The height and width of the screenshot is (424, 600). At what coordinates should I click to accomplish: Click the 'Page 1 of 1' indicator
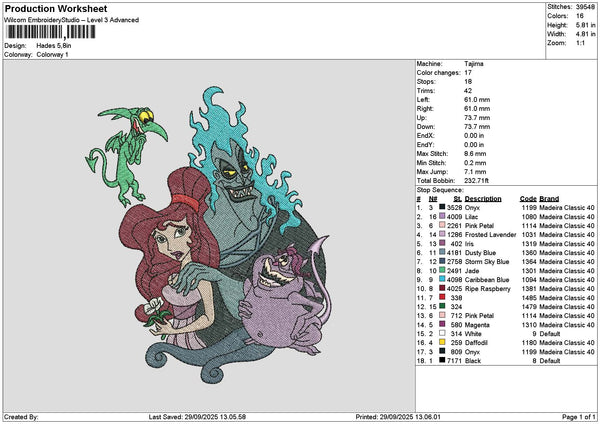point(579,417)
